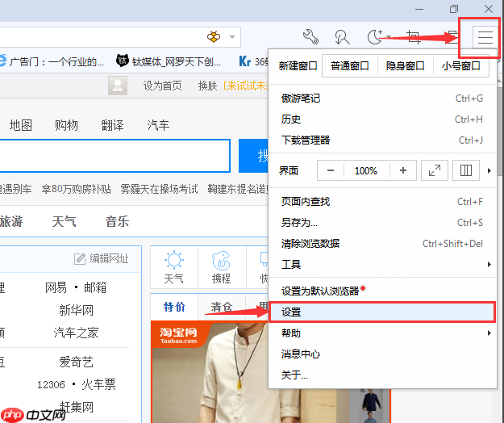This screenshot has height=423, width=504.
Task: Open 拿80万购房补贴 news link
Action: [x=76, y=189]
